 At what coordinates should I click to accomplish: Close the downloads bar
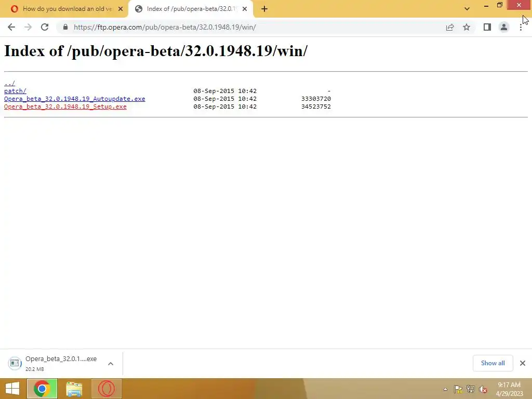coord(523,363)
